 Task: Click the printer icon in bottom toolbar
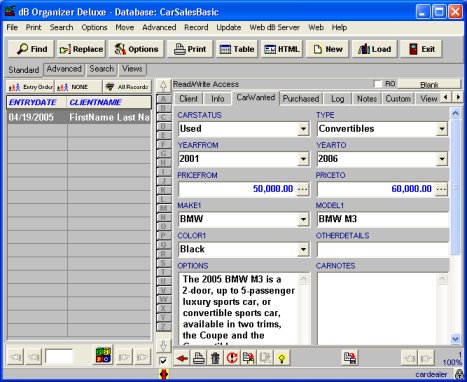click(x=199, y=358)
